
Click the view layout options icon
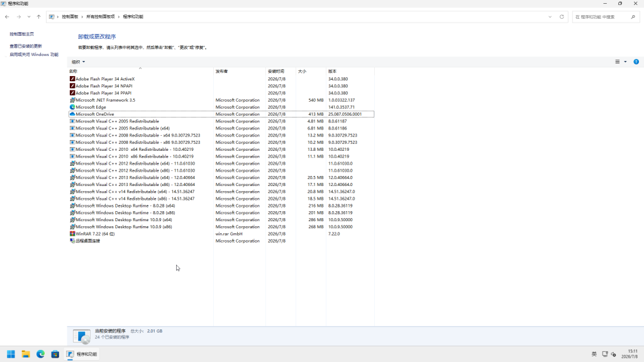tap(618, 62)
